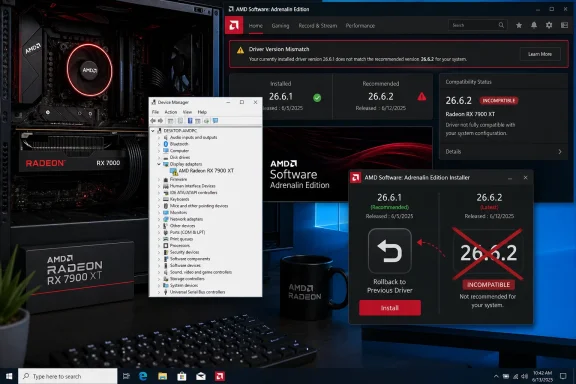Open the Action menu in Device Manager
576x384 pixels.
coord(170,112)
